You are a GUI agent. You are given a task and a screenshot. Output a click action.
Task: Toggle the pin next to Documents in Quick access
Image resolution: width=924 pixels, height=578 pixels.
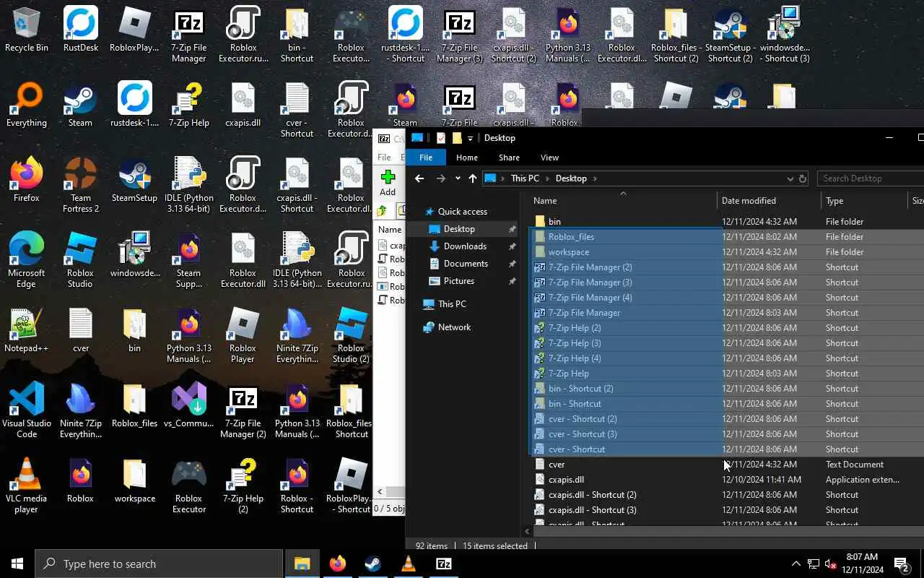point(512,264)
